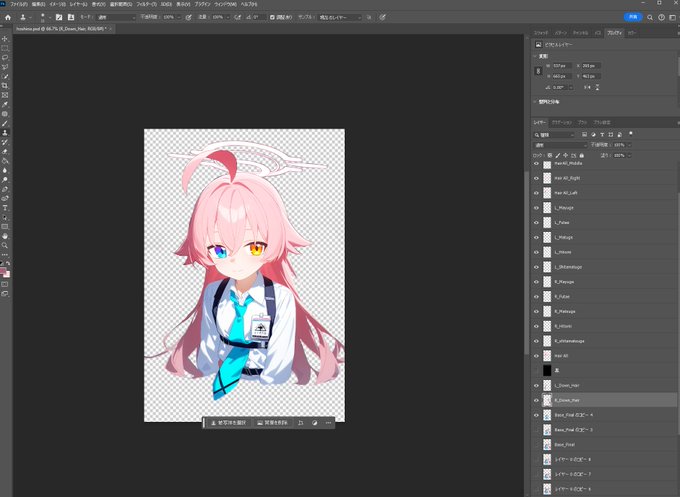The height and width of the screenshot is (497, 680).
Task: Filter layers by pixel layer icon
Action: pos(585,134)
